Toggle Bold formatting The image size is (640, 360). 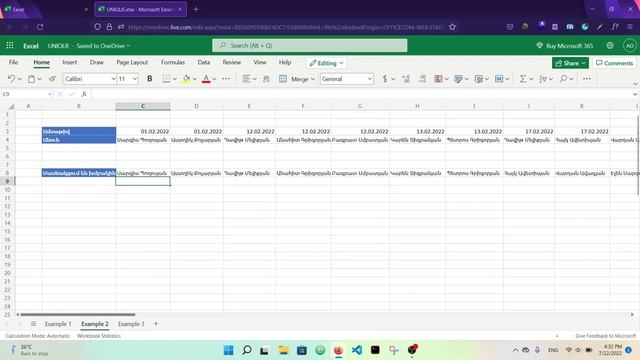coord(150,79)
